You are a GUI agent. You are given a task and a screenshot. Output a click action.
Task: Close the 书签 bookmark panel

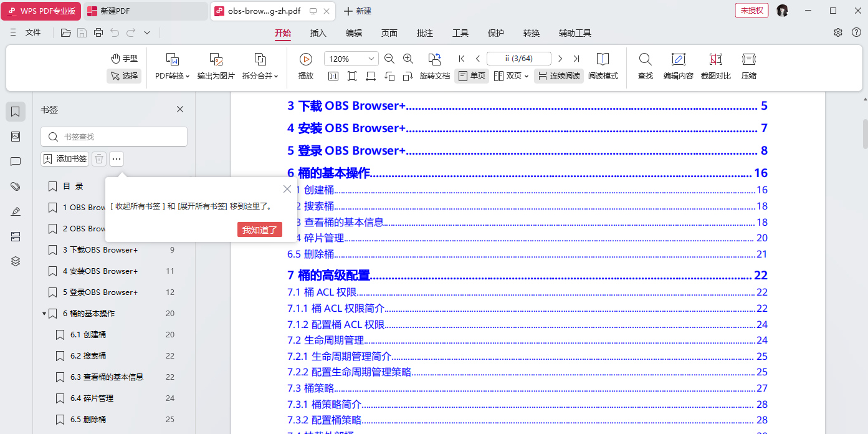tap(180, 109)
